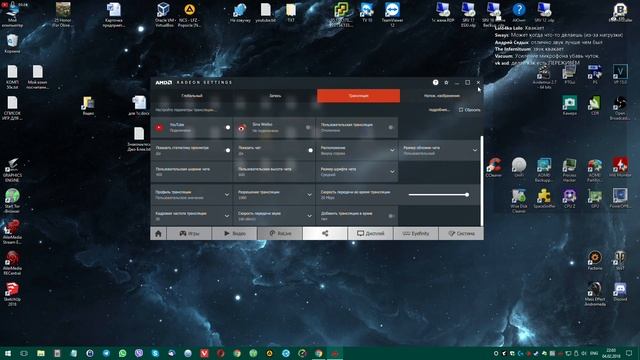Open the Eyefinity section
This screenshot has width=640, height=360.
(x=416, y=233)
